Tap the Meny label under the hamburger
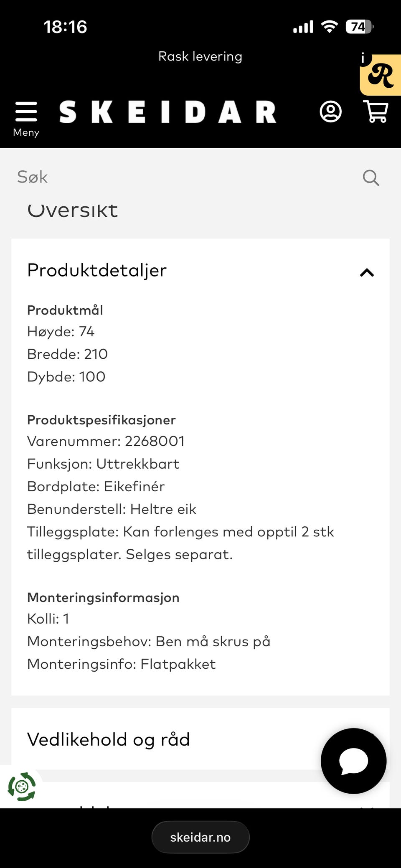 tap(26, 132)
